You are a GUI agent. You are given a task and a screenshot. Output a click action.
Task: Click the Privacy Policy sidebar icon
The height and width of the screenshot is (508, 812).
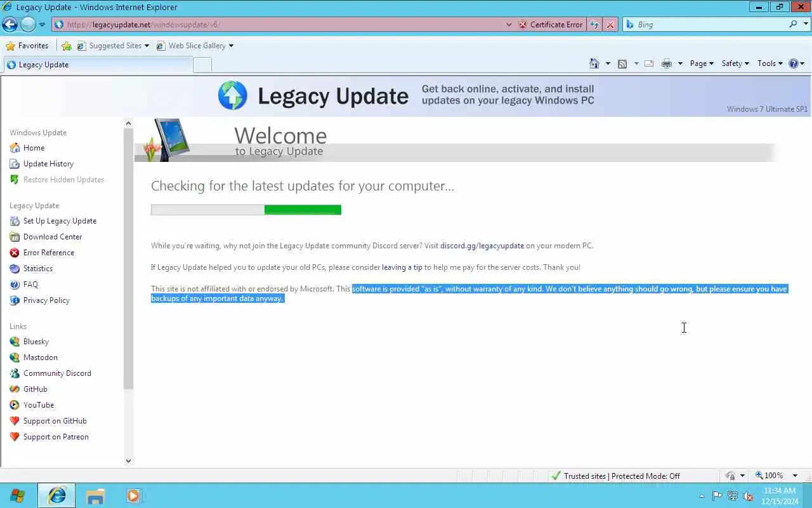coord(15,300)
